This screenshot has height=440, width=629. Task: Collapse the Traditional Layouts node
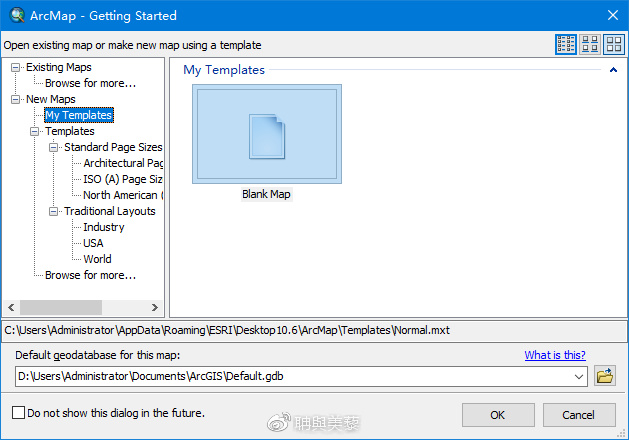[x=53, y=211]
